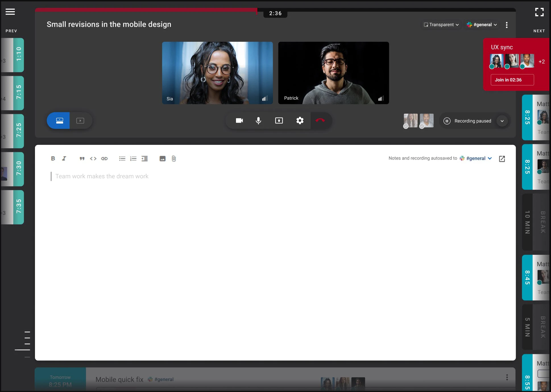Toggle the camera on or off
Image resolution: width=551 pixels, height=392 pixels.
point(239,120)
